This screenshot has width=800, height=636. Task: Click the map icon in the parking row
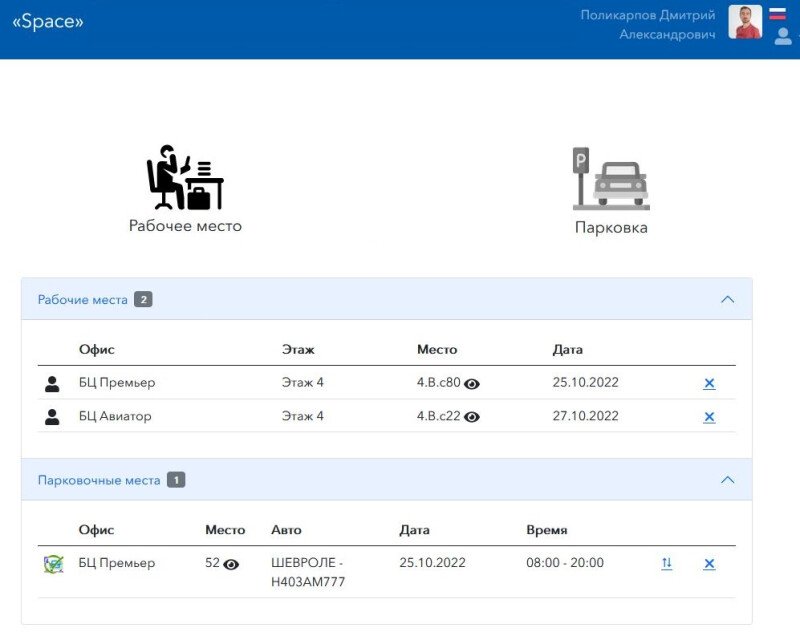pos(53,564)
